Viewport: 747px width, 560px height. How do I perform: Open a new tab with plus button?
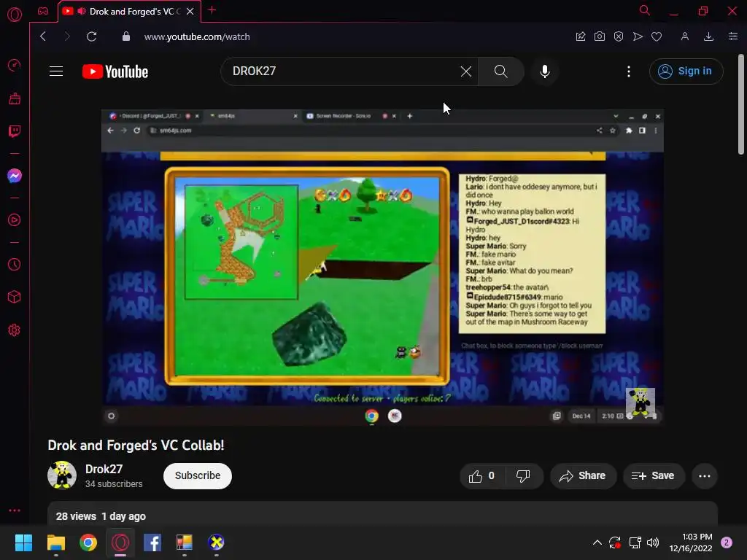tap(212, 10)
